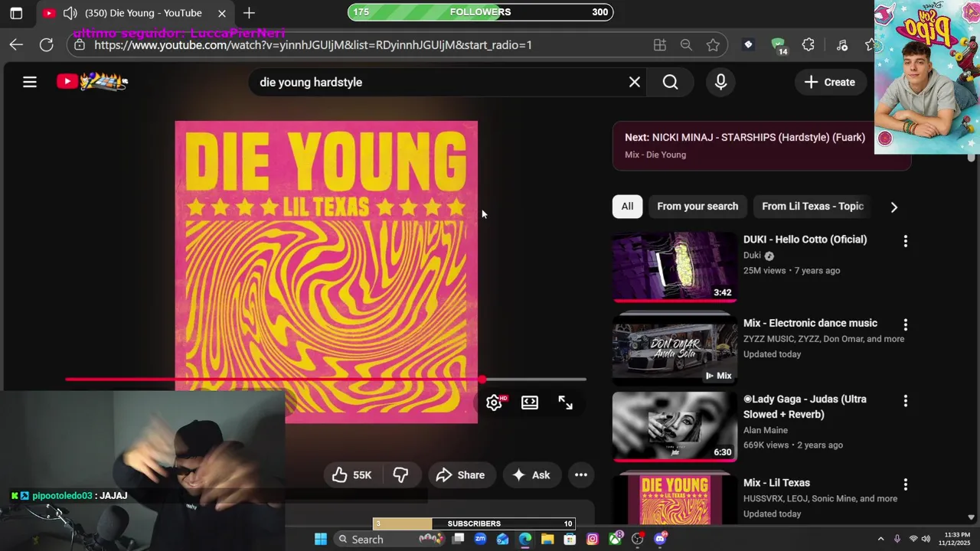Open Microsoft Edge from the taskbar

tap(525, 540)
